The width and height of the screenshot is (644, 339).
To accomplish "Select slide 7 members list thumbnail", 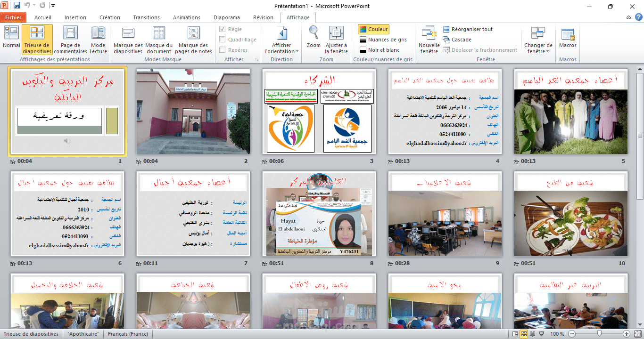I will coord(193,214).
